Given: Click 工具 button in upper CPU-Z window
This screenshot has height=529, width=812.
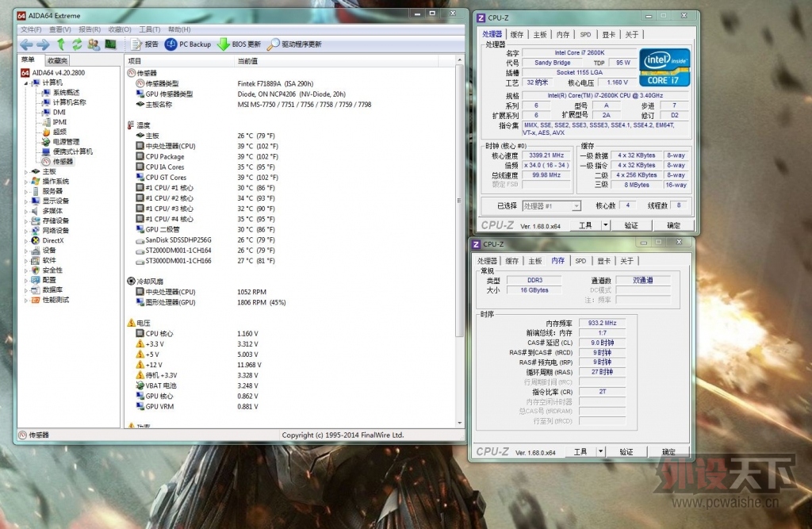Looking at the screenshot, I should pyautogui.click(x=585, y=225).
